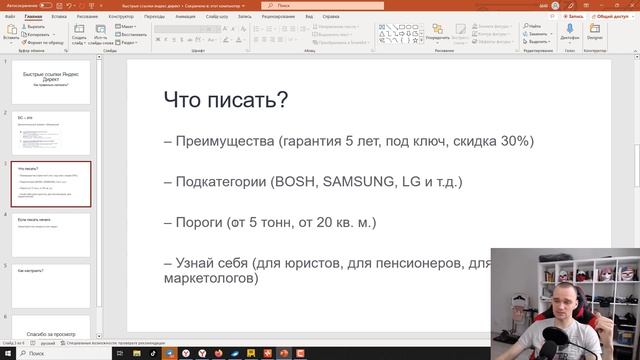Open the File Explorer taskbar icon
Image resolution: width=640 pixels, height=360 pixels.
click(137, 353)
